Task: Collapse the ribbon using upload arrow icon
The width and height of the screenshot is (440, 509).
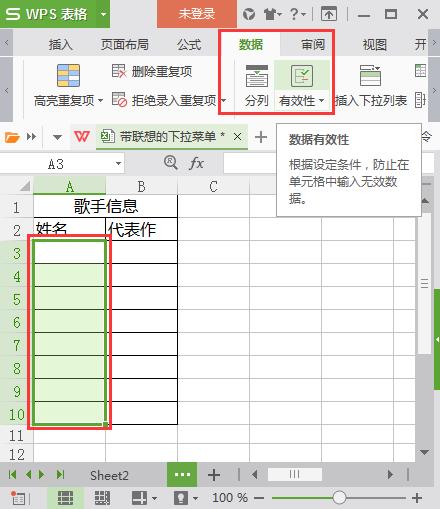Action: (x=329, y=14)
